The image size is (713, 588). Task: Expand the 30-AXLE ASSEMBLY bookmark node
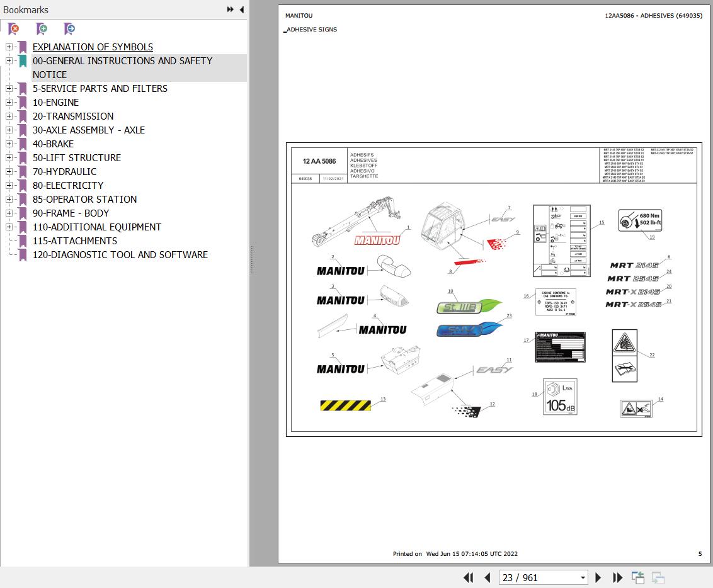pos(9,130)
